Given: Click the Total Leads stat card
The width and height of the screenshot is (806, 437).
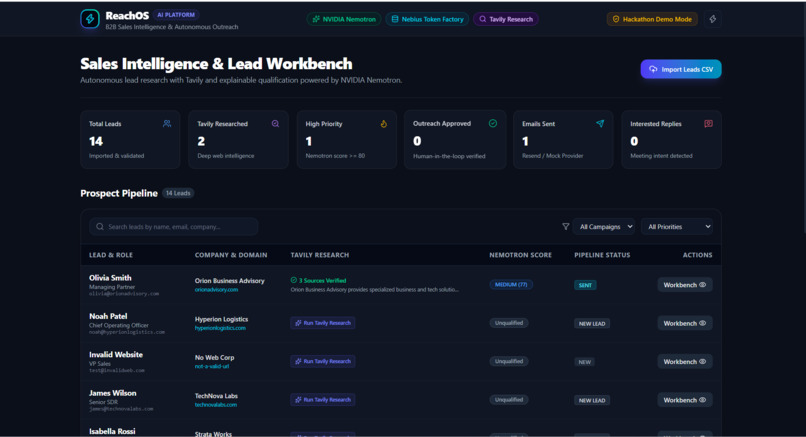Looking at the screenshot, I should point(130,139).
